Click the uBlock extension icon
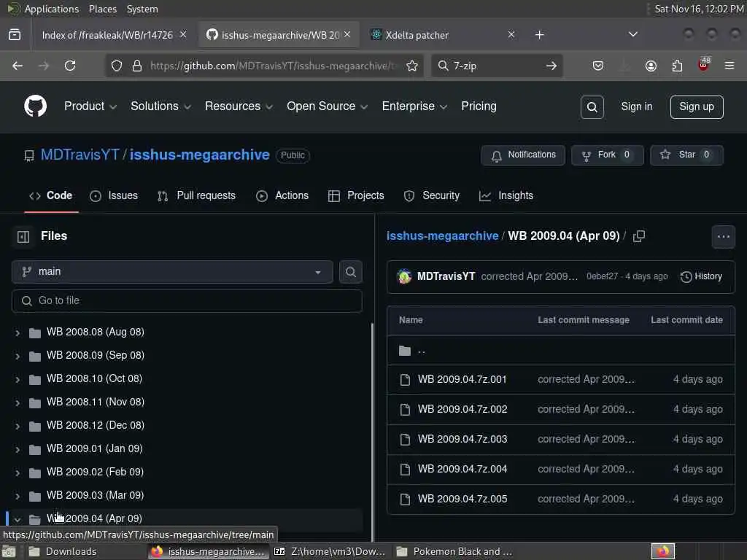 704,65
